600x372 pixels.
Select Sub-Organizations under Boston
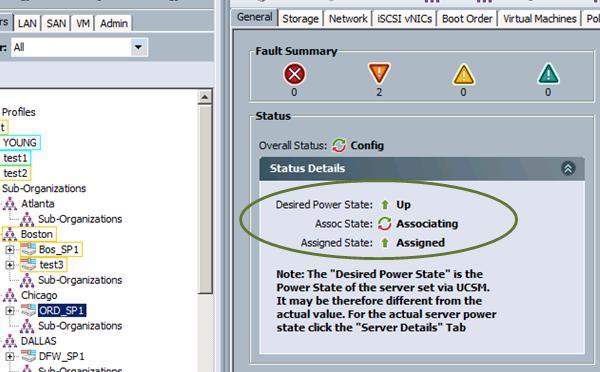pos(80,280)
